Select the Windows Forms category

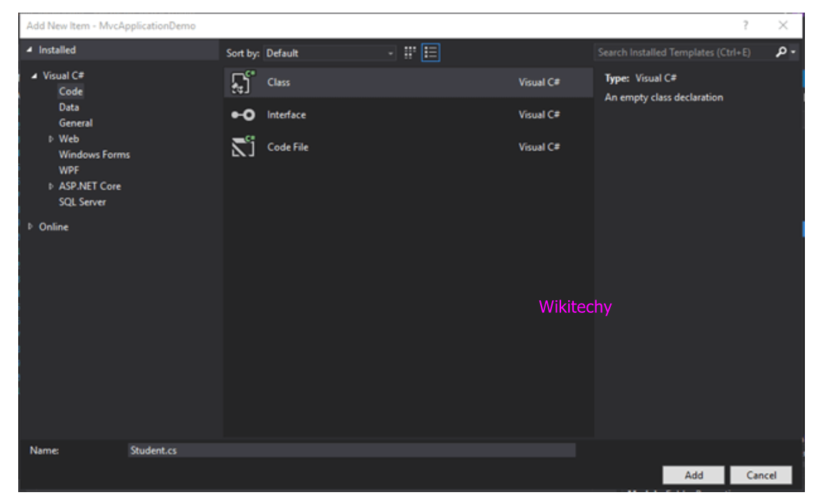(x=95, y=155)
